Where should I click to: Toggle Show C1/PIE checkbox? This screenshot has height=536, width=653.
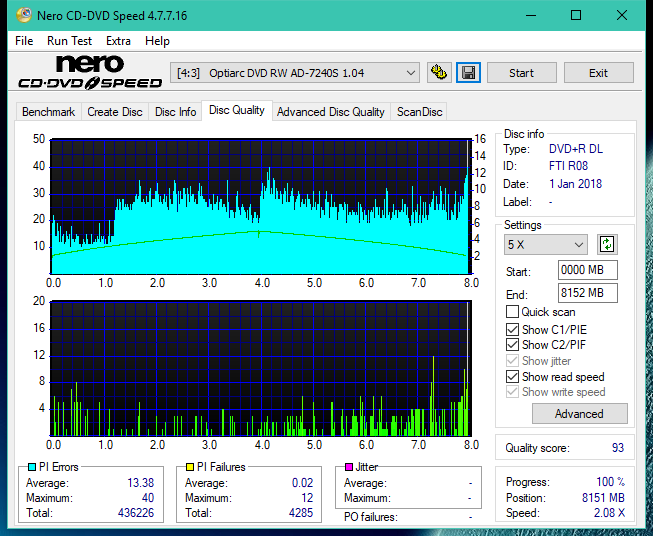pyautogui.click(x=512, y=329)
